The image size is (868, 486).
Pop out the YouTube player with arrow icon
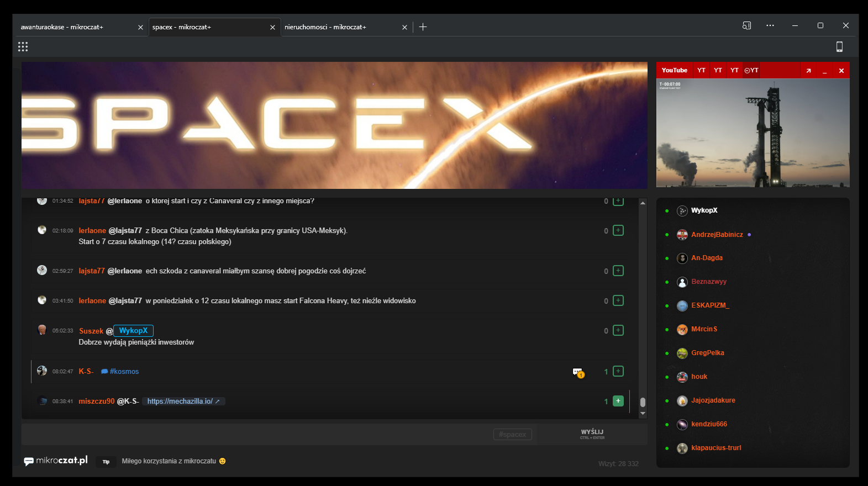pyautogui.click(x=808, y=71)
